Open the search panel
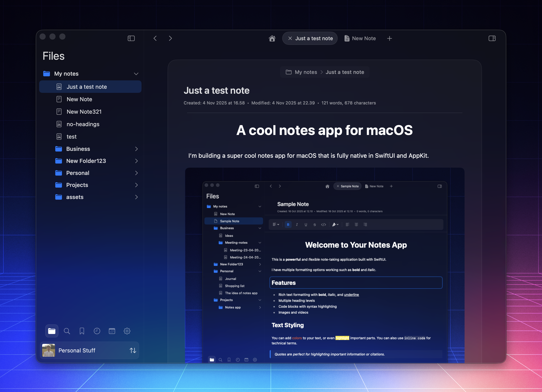This screenshot has width=542, height=392. pos(67,331)
